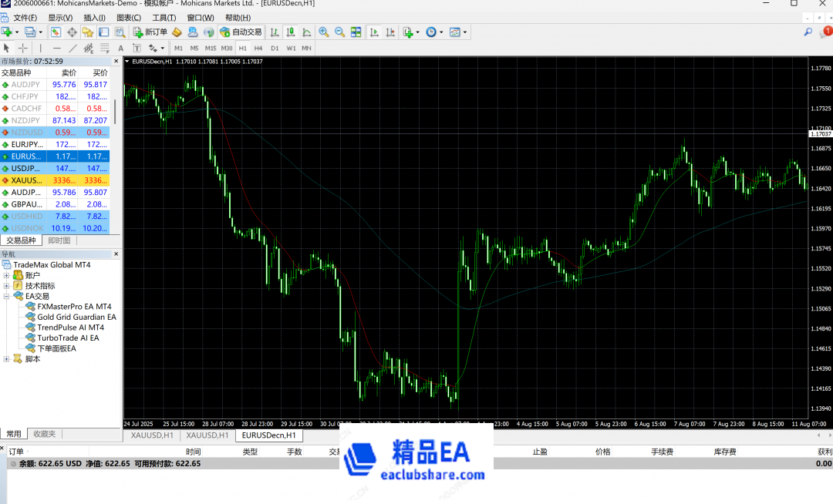Open the 文件(F) menu

(25, 18)
